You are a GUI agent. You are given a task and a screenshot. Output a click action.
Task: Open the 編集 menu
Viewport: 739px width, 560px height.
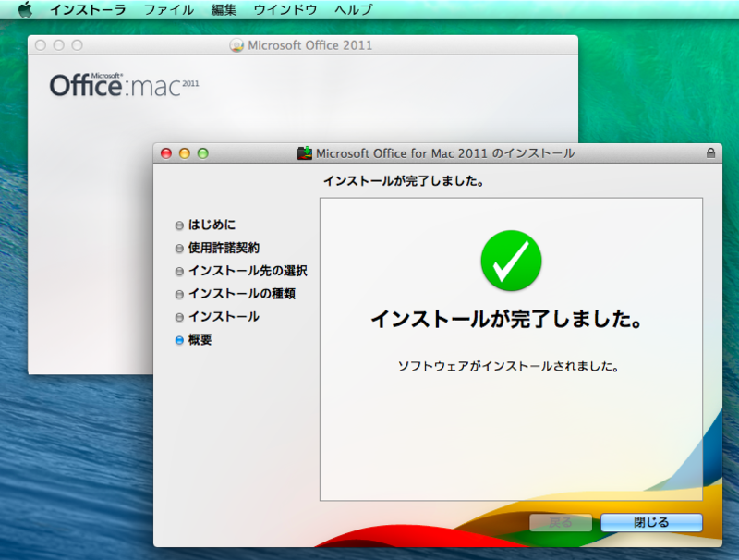coord(224,9)
